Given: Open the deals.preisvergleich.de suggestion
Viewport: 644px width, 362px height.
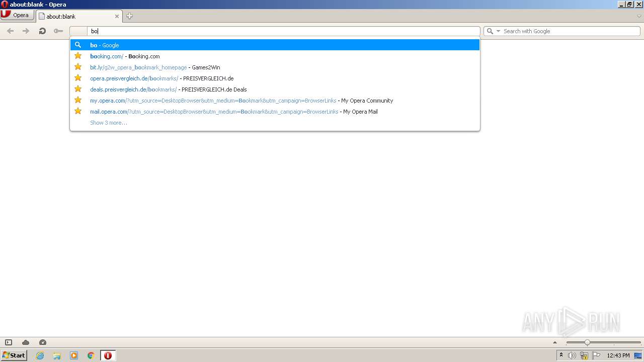Looking at the screenshot, I should pyautogui.click(x=275, y=89).
